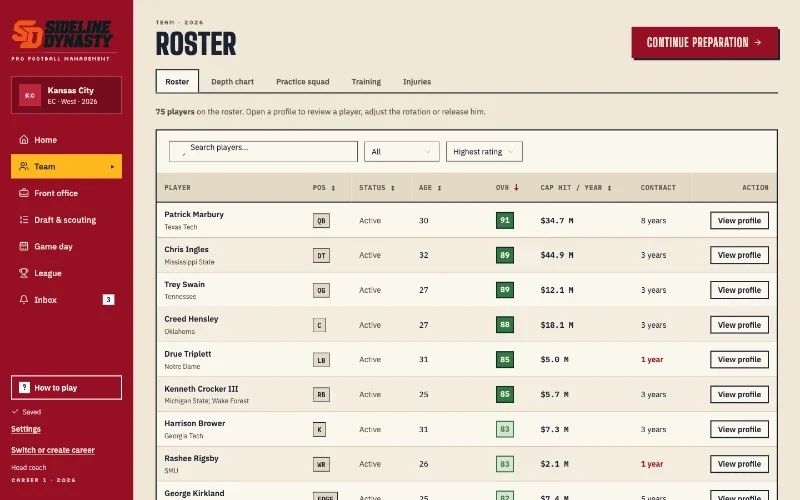This screenshot has height=500, width=800.
Task: Sort the table by the STATUS column
Action: 377,188
